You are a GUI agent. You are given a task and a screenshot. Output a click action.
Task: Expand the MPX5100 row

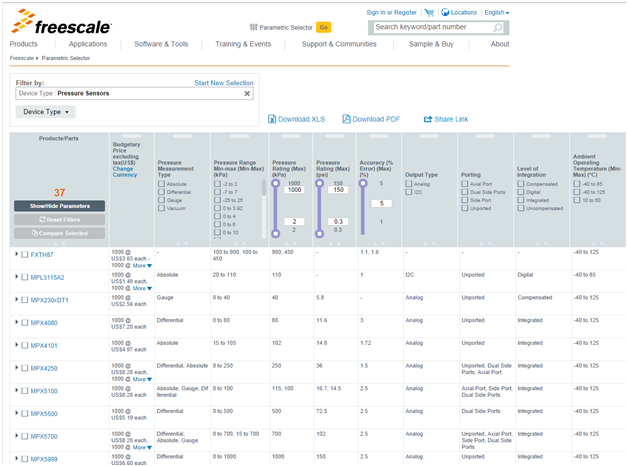[x=16, y=390]
